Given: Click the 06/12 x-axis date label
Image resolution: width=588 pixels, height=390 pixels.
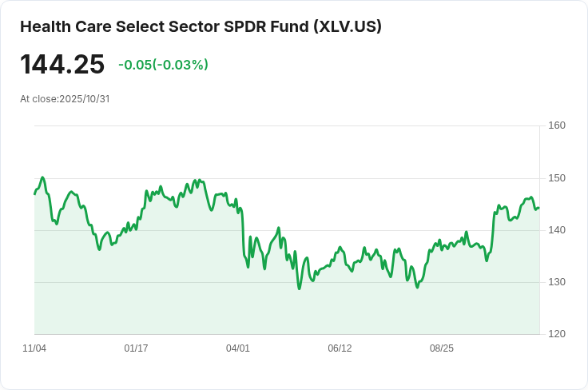Looking at the screenshot, I should point(340,348).
